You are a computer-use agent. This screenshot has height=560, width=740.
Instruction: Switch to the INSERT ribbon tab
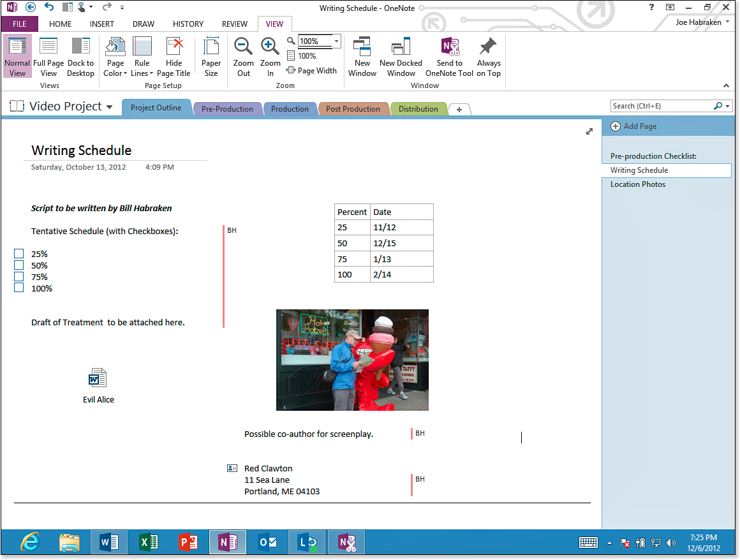pos(102,24)
